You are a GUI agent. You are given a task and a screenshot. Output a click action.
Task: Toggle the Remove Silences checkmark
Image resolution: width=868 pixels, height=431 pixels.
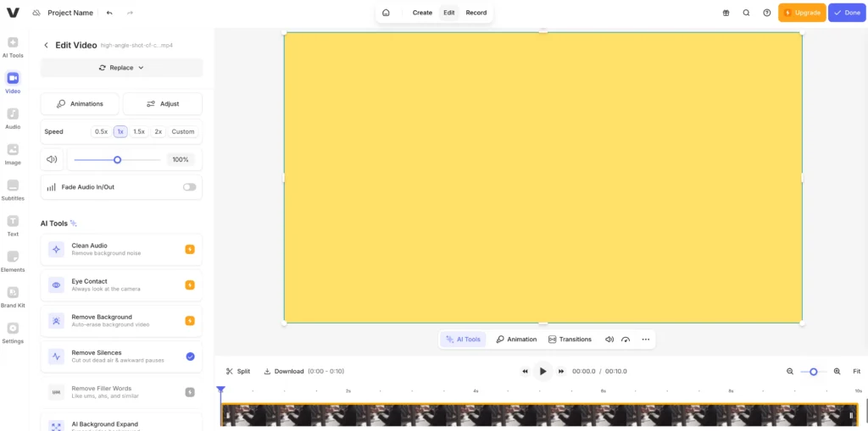coord(190,356)
